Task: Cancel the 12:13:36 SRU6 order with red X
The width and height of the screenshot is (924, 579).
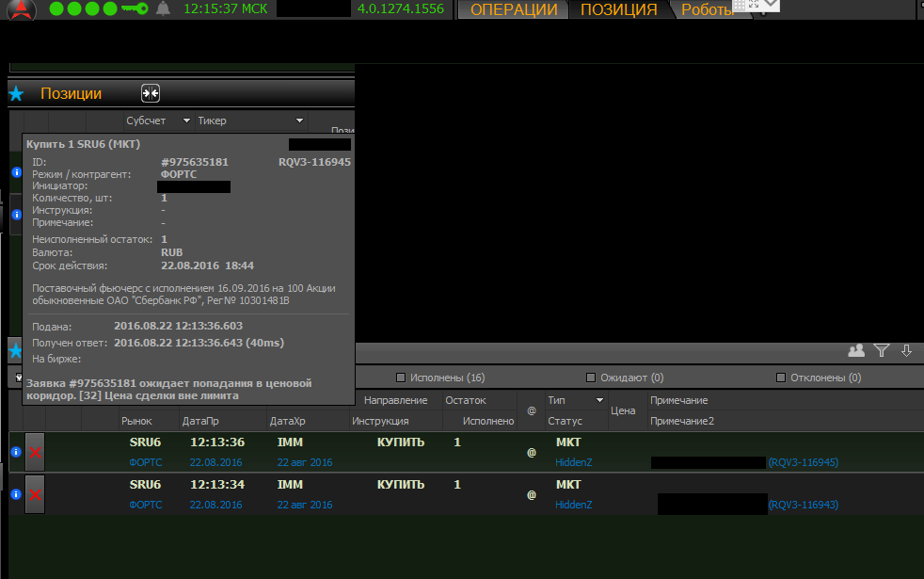Action: coord(35,452)
